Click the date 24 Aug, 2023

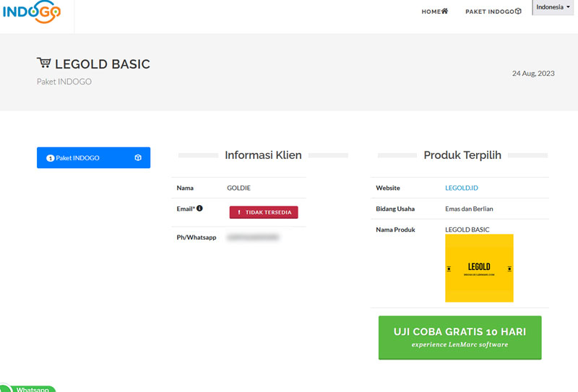pyautogui.click(x=533, y=74)
